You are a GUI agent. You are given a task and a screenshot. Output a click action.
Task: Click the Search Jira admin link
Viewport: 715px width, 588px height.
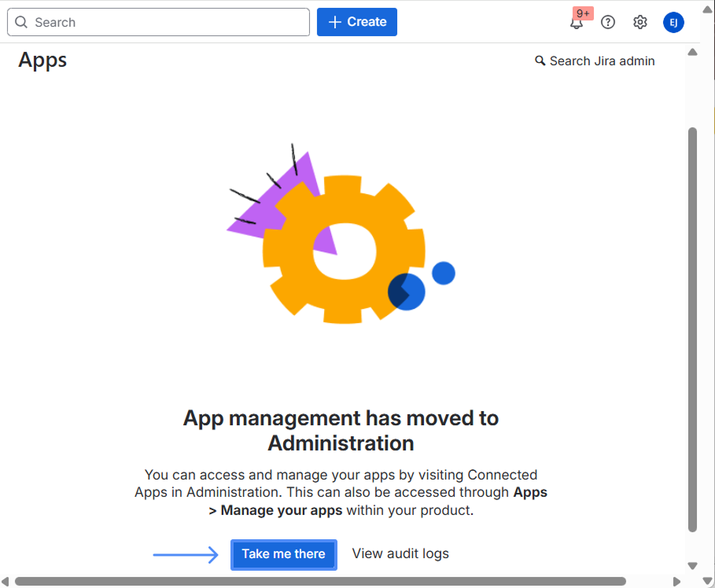(602, 61)
